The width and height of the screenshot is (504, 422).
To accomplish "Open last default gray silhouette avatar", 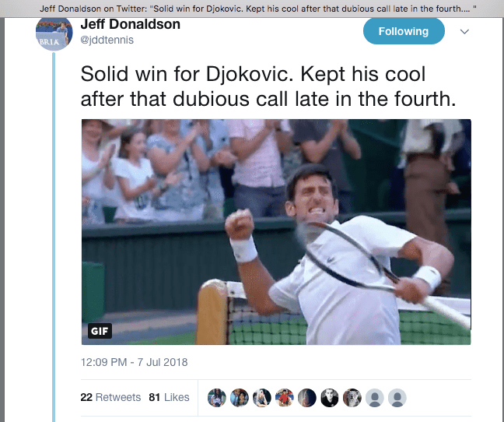I will [x=397, y=398].
